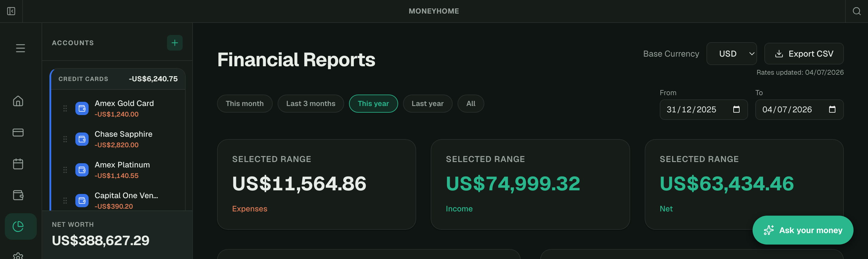Viewport: 868px width, 259px height.
Task: Click Export CSV button
Action: 804,54
